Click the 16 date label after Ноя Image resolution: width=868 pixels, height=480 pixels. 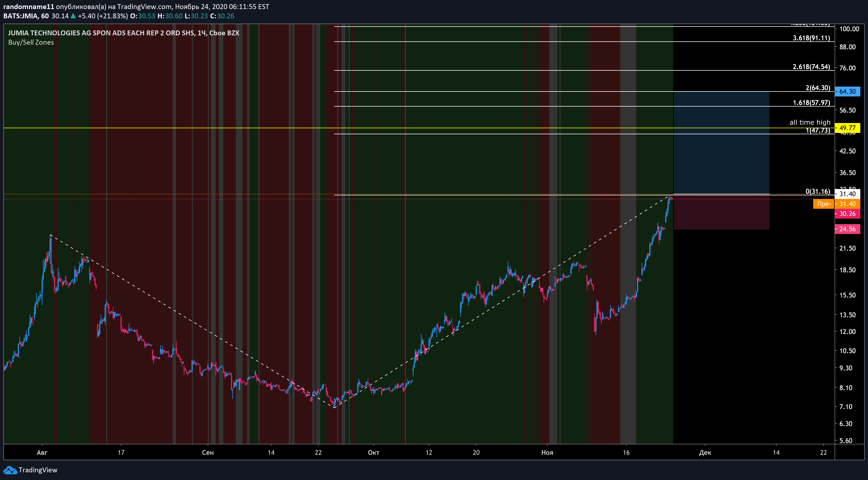(626, 452)
